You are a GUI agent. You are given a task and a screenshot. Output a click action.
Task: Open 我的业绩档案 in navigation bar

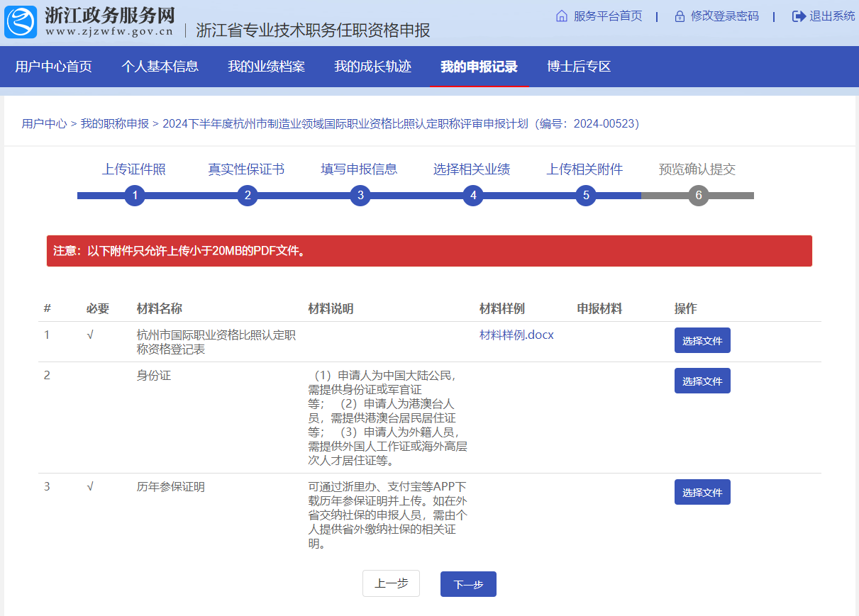(266, 67)
